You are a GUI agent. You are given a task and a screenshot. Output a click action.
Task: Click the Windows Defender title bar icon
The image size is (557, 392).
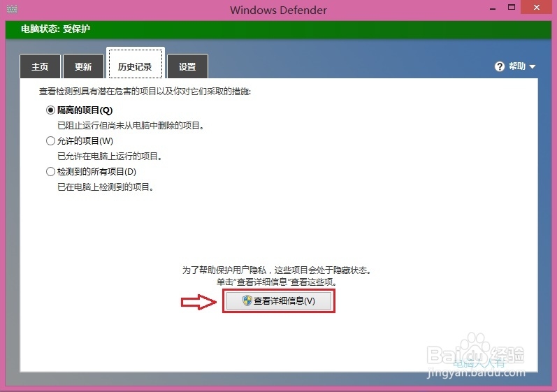point(12,8)
